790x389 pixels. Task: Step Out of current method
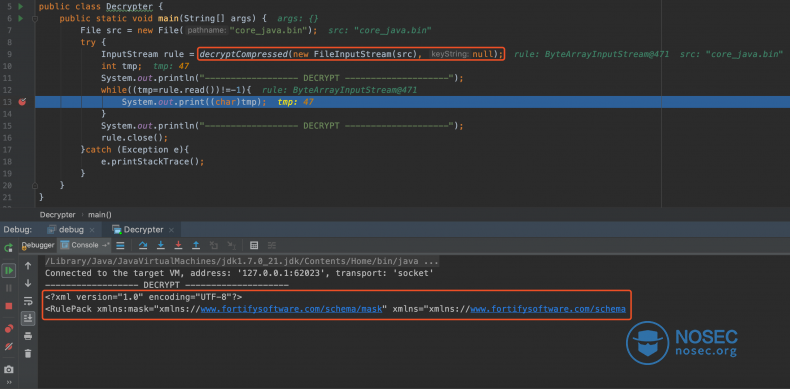click(196, 245)
